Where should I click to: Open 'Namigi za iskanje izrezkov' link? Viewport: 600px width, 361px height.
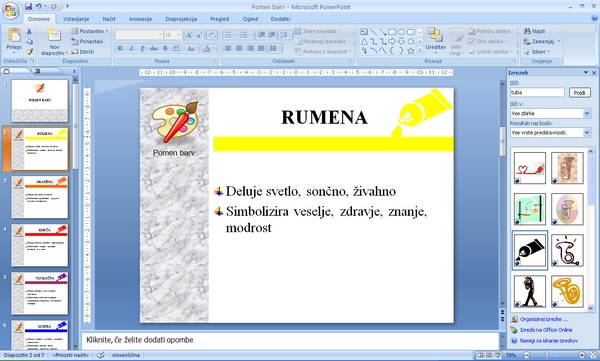pos(549,340)
